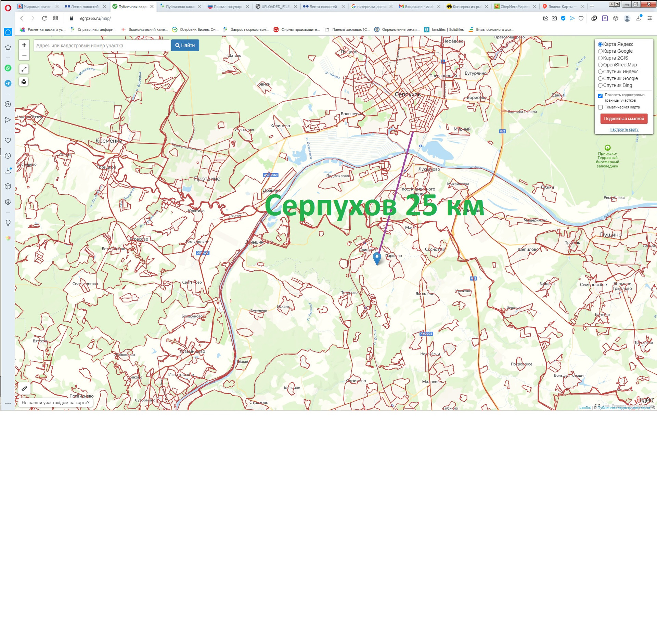
Task: Open WhatsApp in the Opera sidebar
Action: pos(8,68)
